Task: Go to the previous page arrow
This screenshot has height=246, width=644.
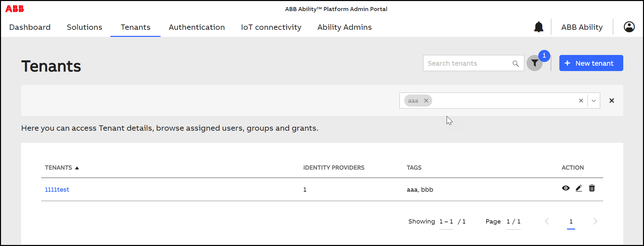Action: [x=547, y=221]
